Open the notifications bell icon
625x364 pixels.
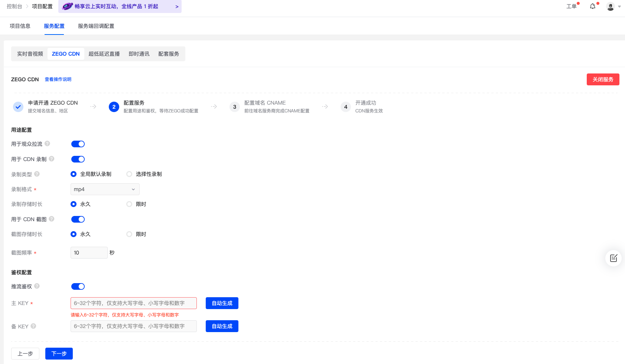[x=593, y=6]
